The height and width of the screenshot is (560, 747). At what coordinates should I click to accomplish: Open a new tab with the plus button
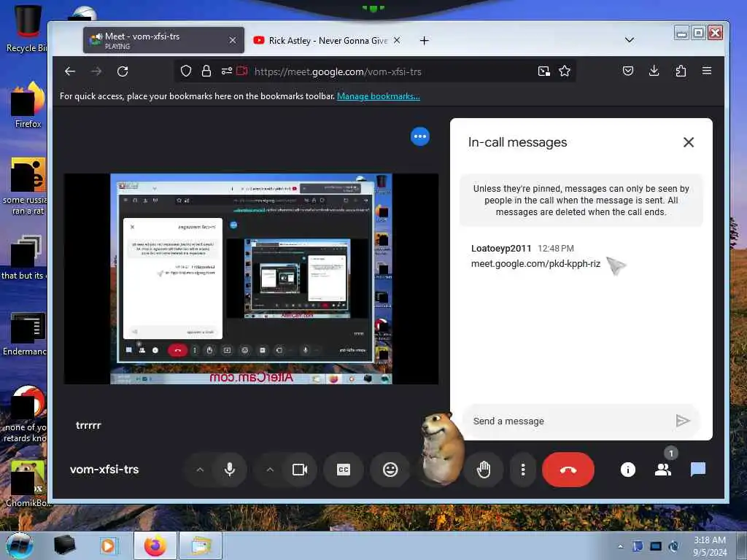click(424, 41)
